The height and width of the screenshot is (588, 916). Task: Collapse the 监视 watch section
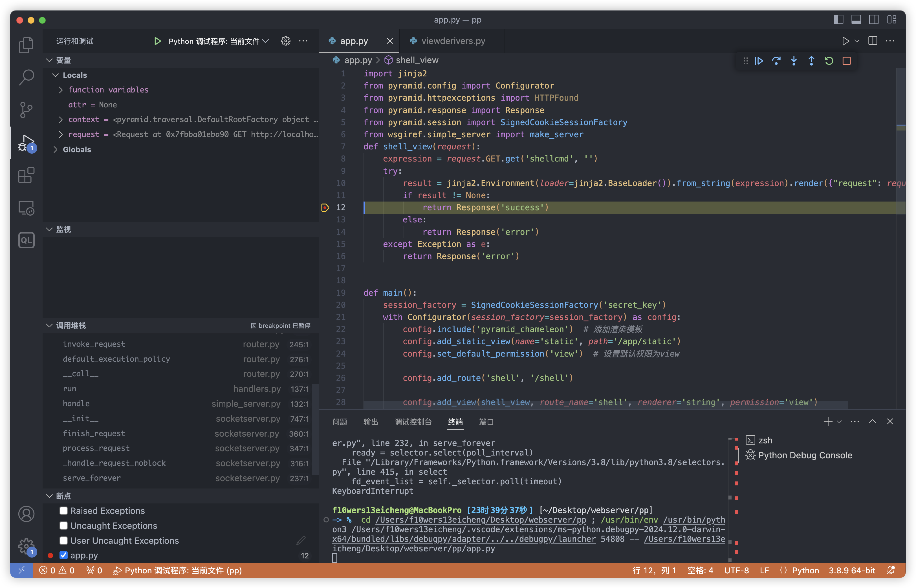pyautogui.click(x=49, y=229)
